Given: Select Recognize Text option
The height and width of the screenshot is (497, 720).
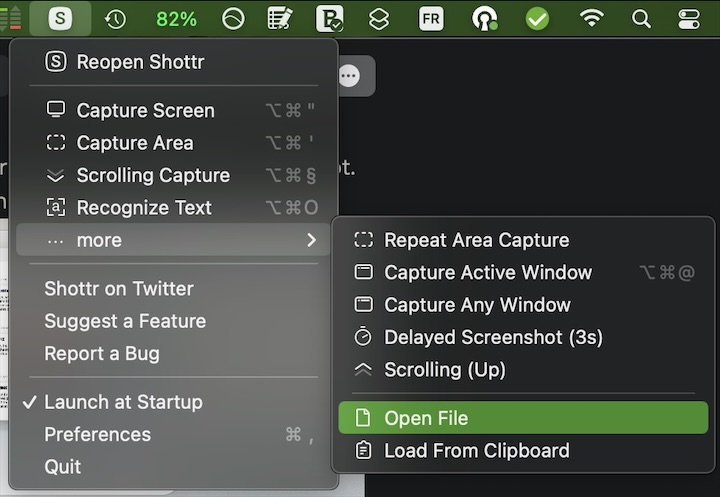Looking at the screenshot, I should [144, 208].
